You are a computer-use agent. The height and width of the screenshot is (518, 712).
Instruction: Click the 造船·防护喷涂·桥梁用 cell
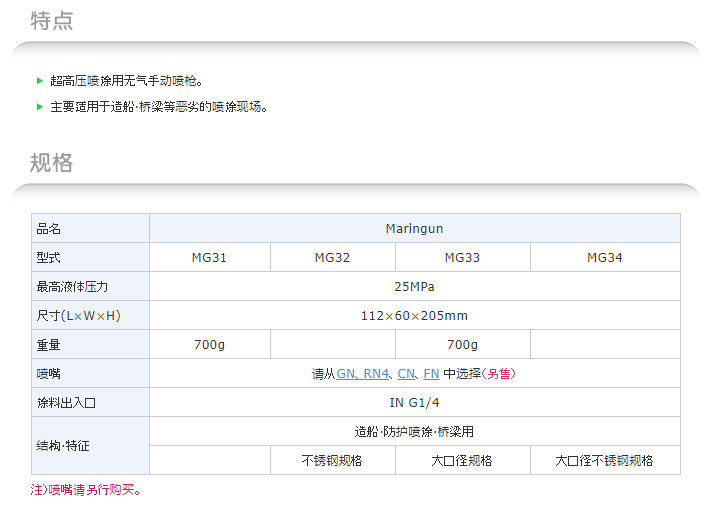(415, 431)
